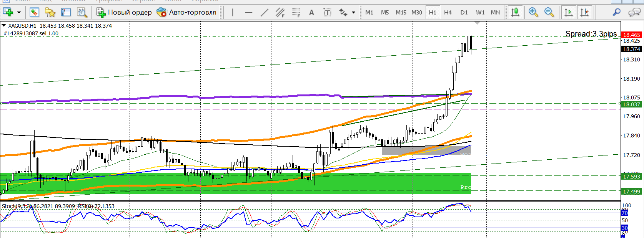
Task: Open the chat bubbles icon
Action: click(634, 12)
